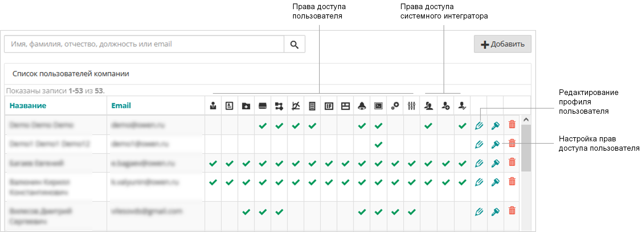
Task: Focus the name, position or email search field
Action: coord(144,44)
